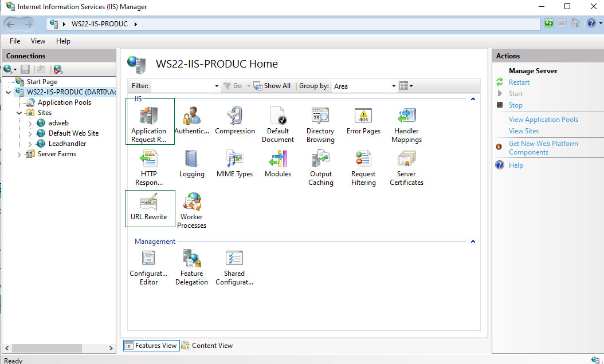Open Shared Configuration

pyautogui.click(x=234, y=267)
